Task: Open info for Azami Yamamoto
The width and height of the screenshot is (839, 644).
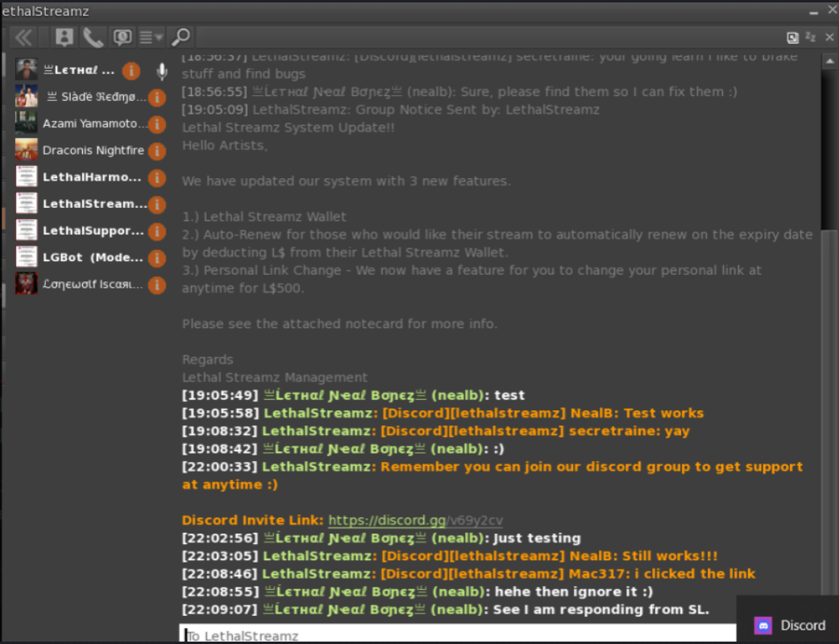Action: tap(157, 124)
